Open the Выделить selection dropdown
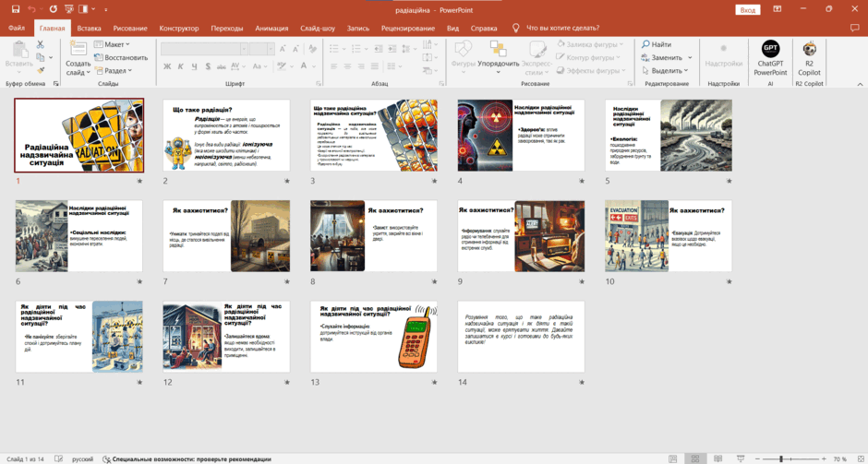The width and height of the screenshot is (868, 464). click(x=665, y=70)
